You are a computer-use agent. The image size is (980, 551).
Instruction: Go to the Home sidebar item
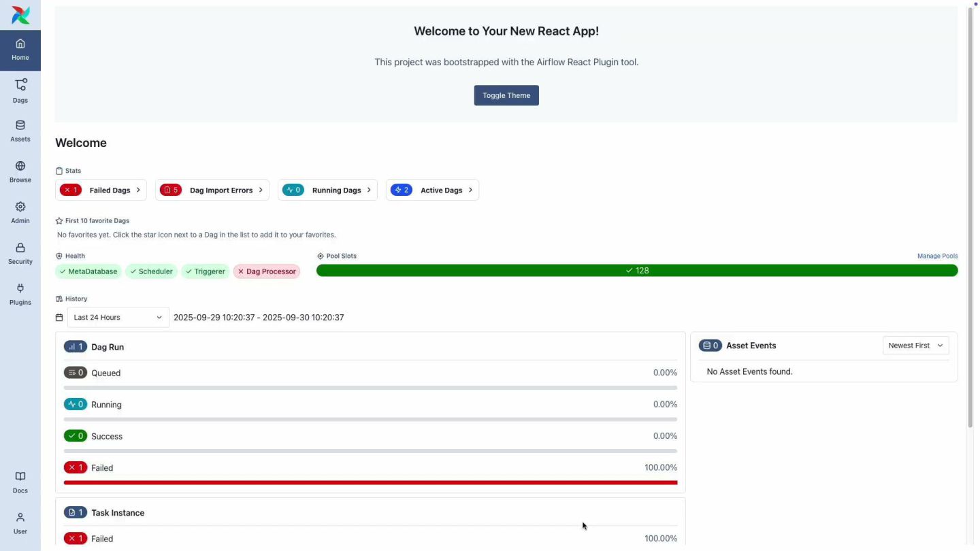click(x=20, y=50)
